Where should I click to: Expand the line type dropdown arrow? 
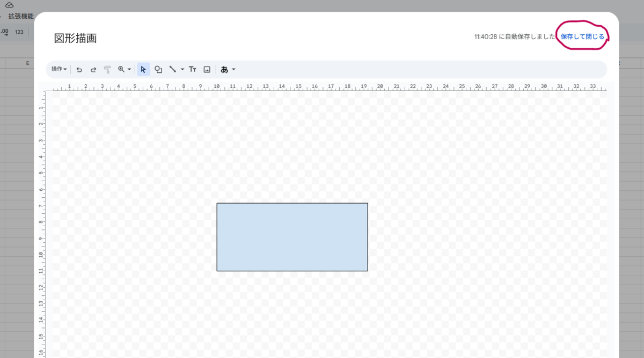coord(182,69)
